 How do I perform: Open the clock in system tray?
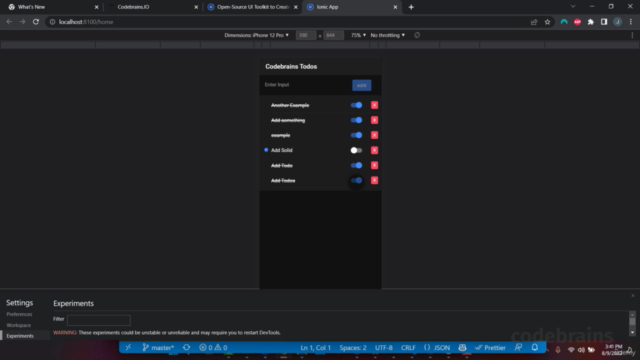click(612, 350)
